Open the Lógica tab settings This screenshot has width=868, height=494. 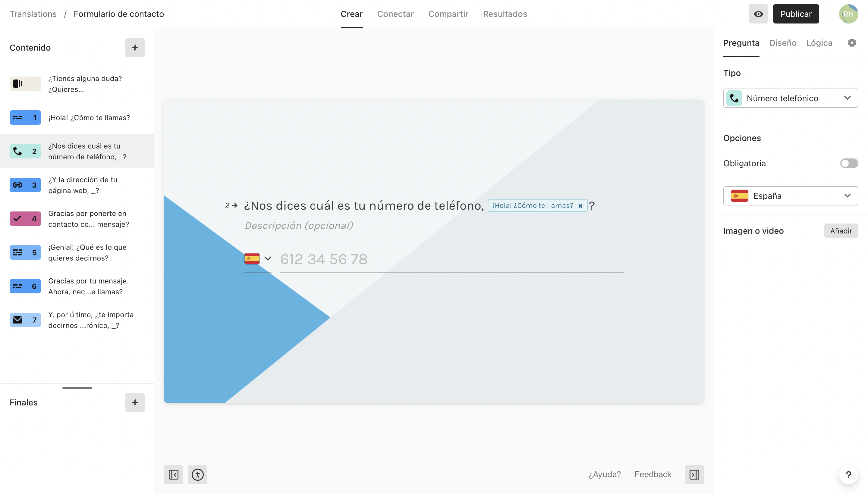[x=819, y=43]
